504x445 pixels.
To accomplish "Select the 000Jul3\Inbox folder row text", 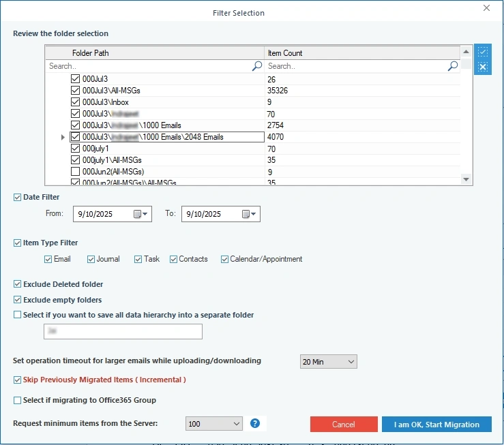I will [106, 102].
